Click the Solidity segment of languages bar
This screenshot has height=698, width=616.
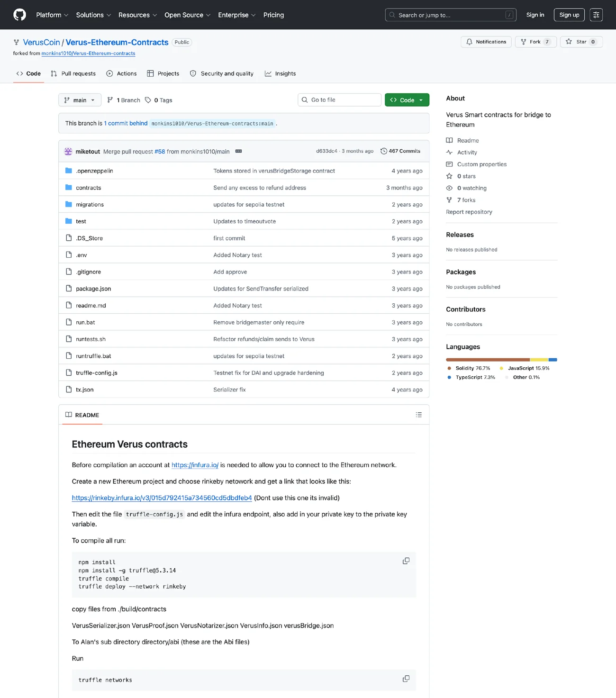point(488,360)
